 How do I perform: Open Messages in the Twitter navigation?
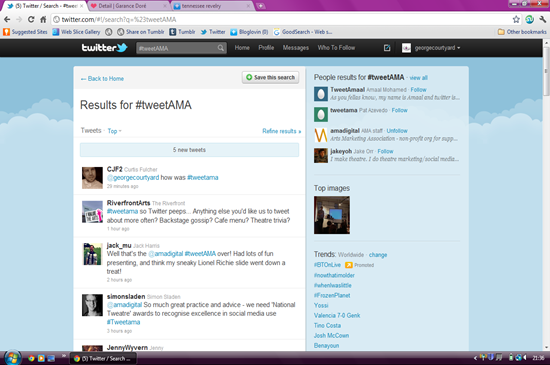tap(296, 48)
